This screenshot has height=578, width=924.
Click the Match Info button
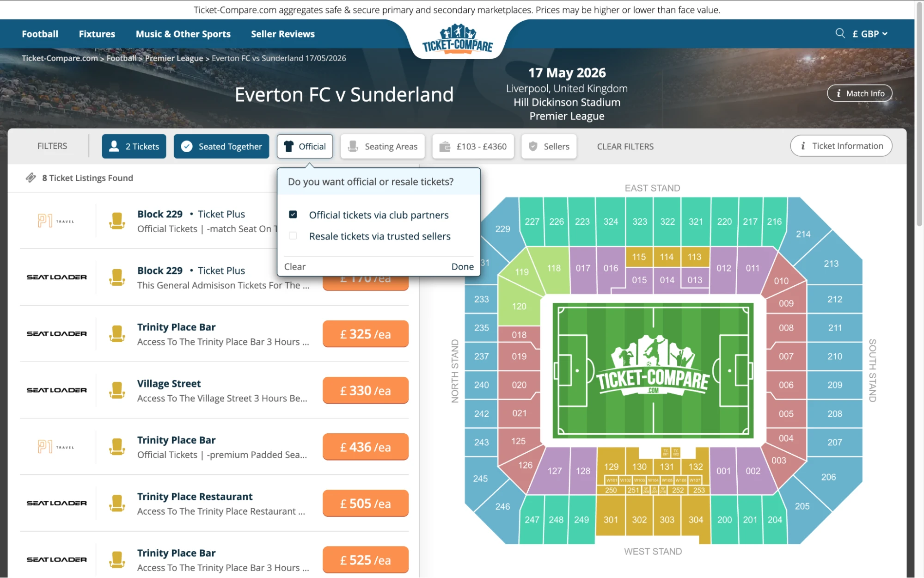859,93
